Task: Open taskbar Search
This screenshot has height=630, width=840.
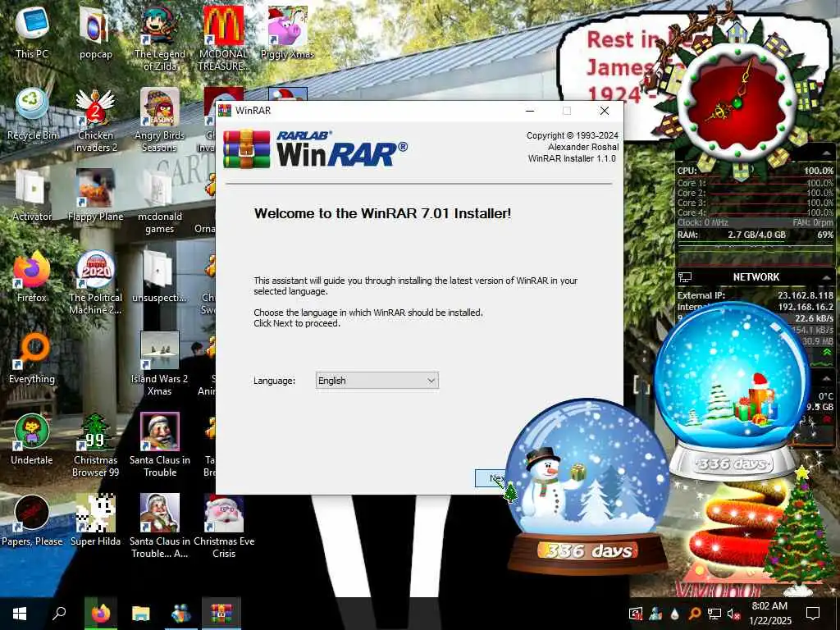Action: 59,614
